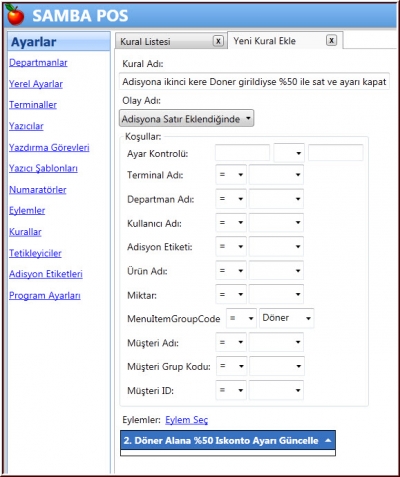Open the Ürün Adı operator dropdown
Image resolution: width=400 pixels, height=477 pixels.
click(x=231, y=270)
